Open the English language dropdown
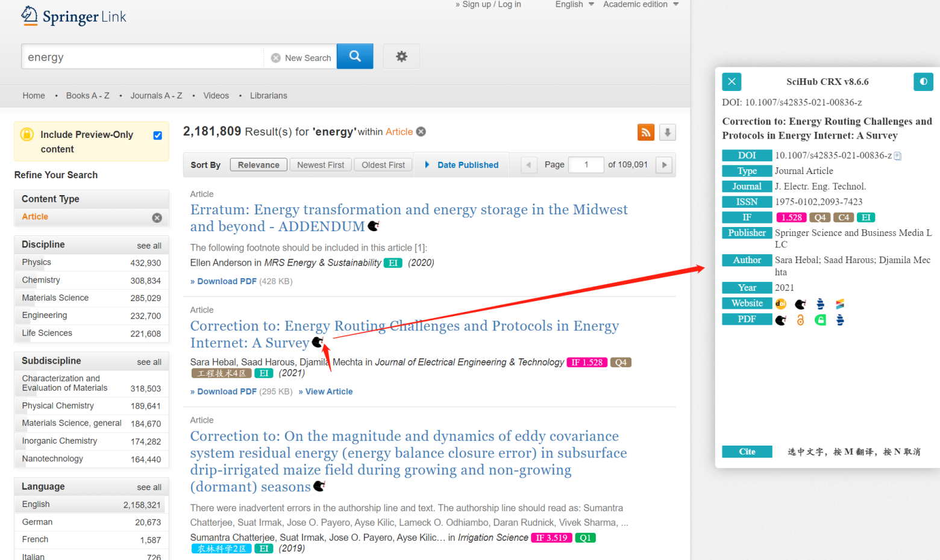This screenshot has height=560, width=940. click(574, 4)
